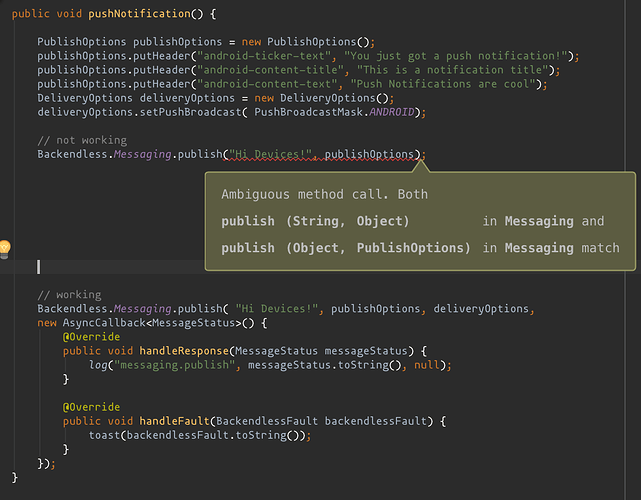Click the "android-content-text" string literal
This screenshot has width=641, height=500.
tap(267, 84)
